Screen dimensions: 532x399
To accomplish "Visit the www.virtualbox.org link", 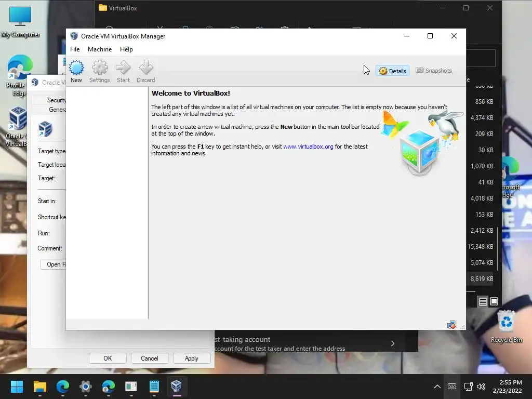I will [x=308, y=147].
